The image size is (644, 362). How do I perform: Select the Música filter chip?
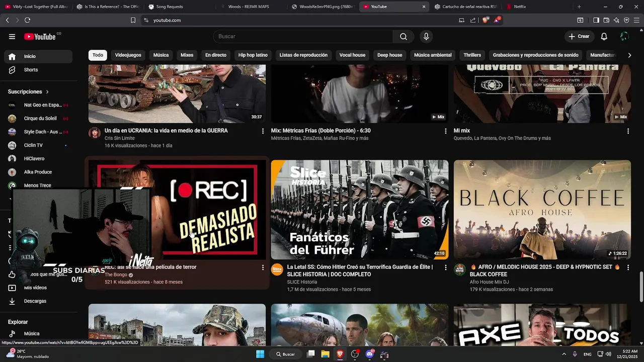pyautogui.click(x=161, y=55)
